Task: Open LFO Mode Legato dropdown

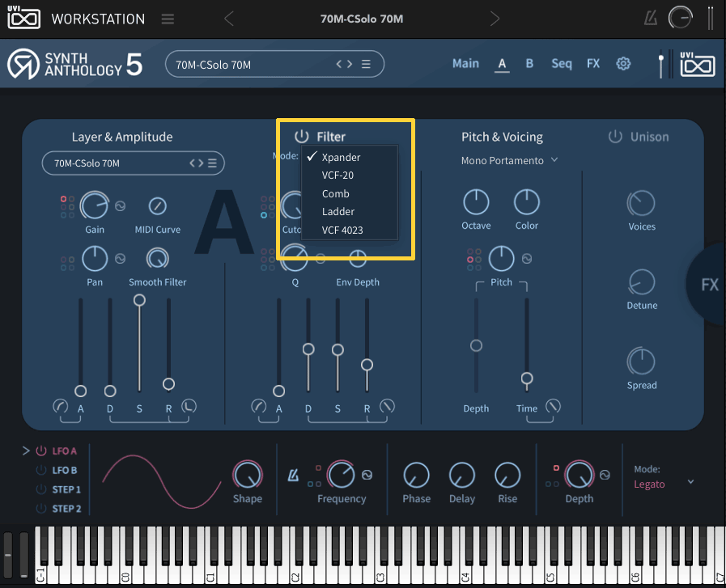Action: 664,484
